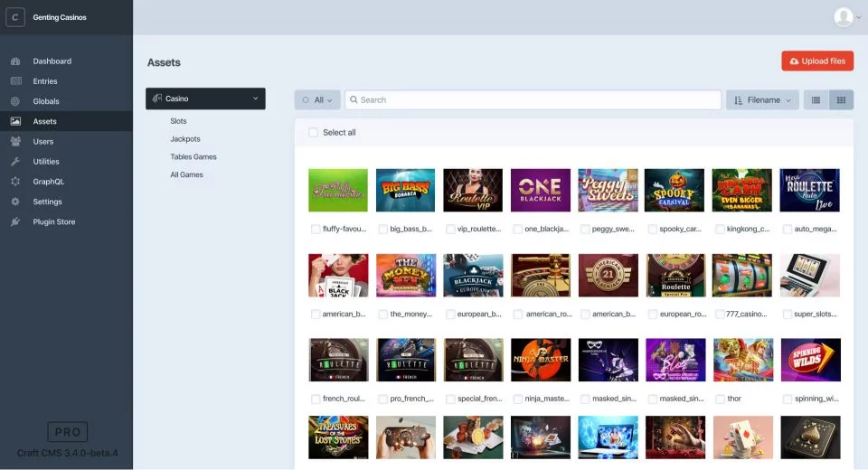
Task: Click the Upload files button
Action: coord(817,61)
